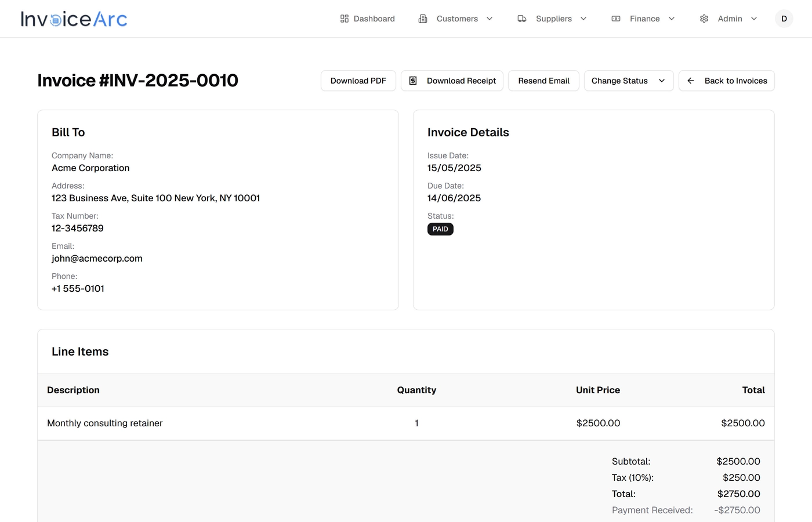The image size is (812, 522).
Task: Click email john@acmecorp.com
Action: click(x=97, y=259)
